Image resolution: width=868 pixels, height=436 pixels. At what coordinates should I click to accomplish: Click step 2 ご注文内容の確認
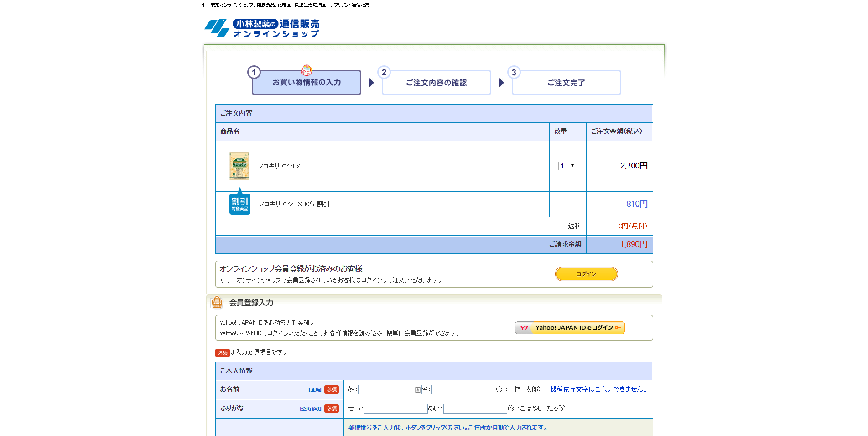pyautogui.click(x=436, y=83)
